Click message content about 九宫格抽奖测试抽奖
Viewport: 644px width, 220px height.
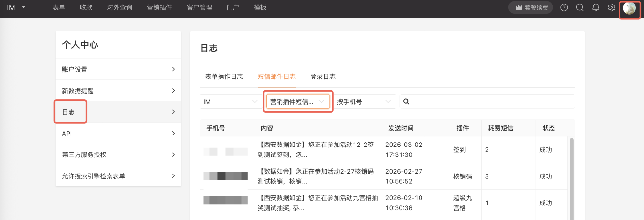point(318,203)
